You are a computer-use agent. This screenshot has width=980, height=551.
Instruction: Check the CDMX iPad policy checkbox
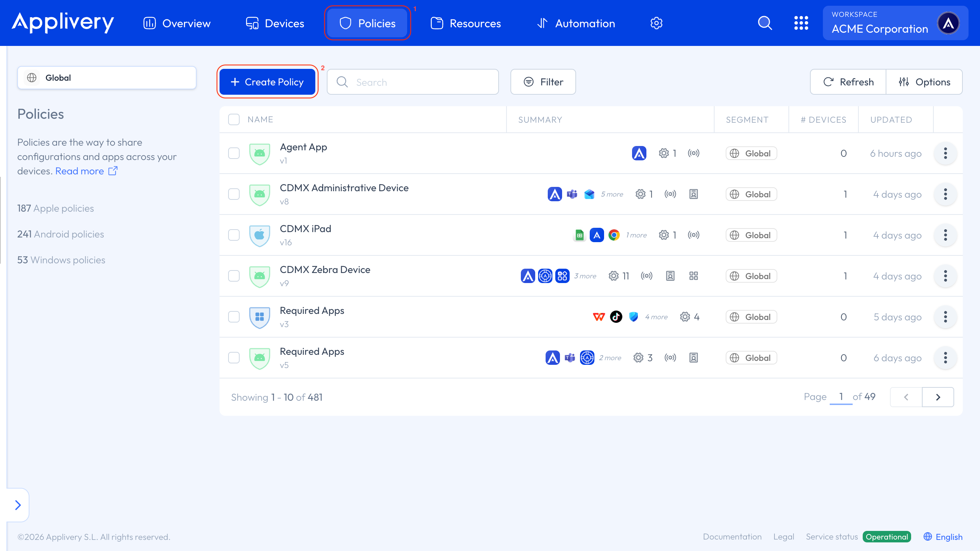tap(234, 235)
